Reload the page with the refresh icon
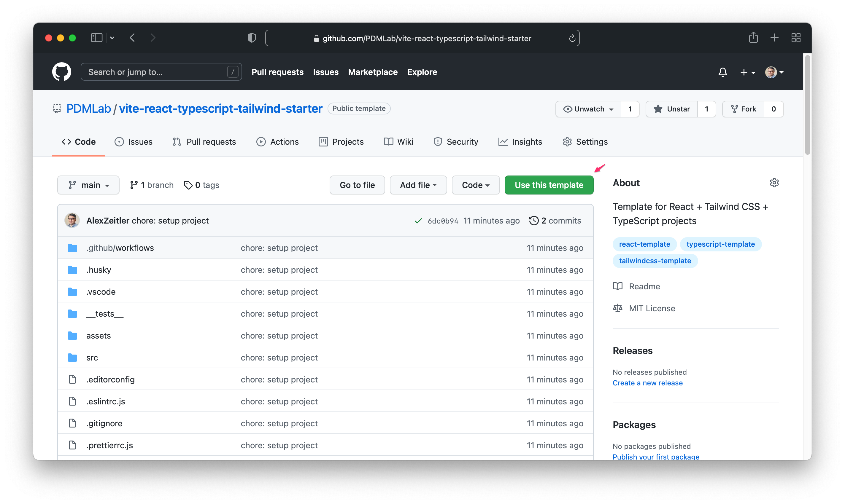The width and height of the screenshot is (845, 504). [572, 38]
